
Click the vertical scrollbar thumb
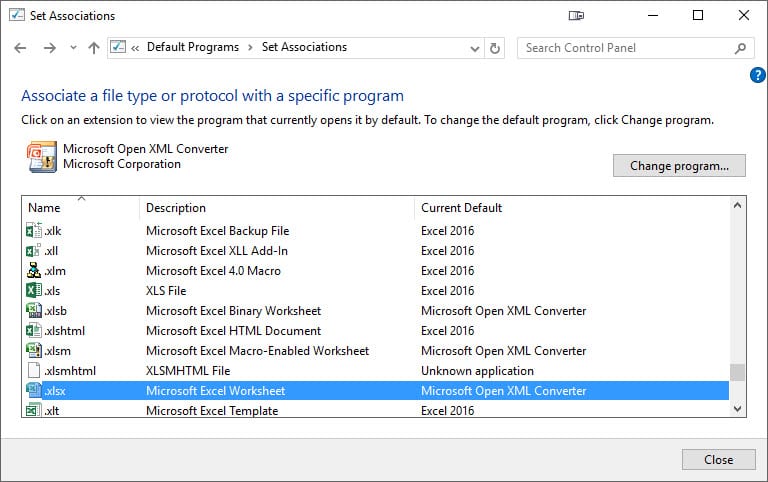(737, 372)
